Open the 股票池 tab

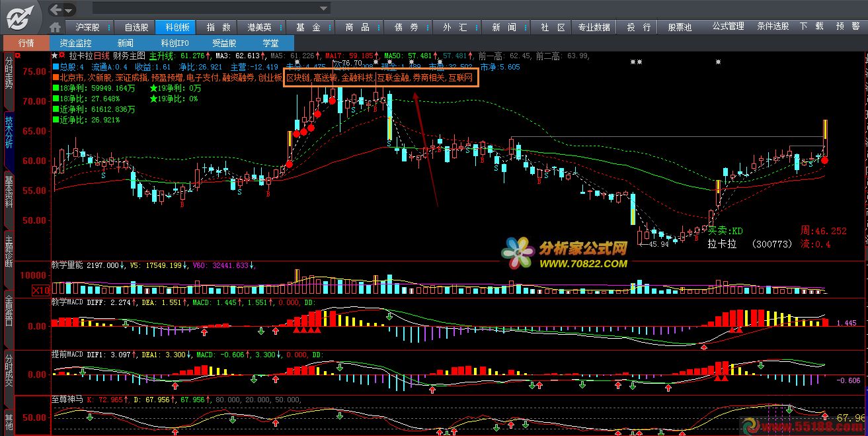[680, 27]
